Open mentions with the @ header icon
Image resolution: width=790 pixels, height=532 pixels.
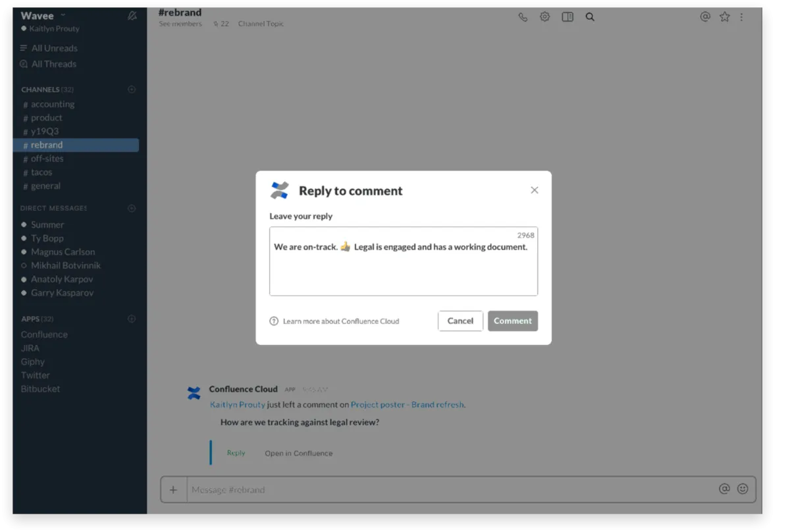[x=705, y=17]
